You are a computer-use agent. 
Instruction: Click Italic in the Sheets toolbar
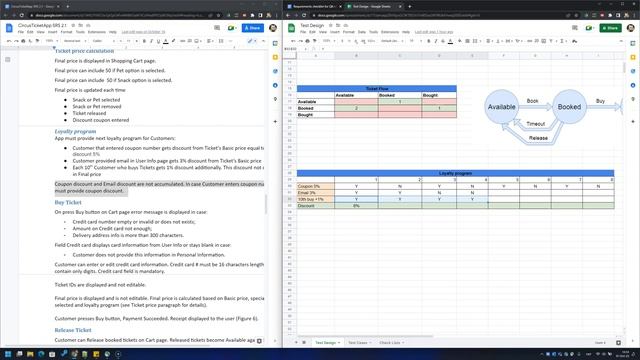436,41
